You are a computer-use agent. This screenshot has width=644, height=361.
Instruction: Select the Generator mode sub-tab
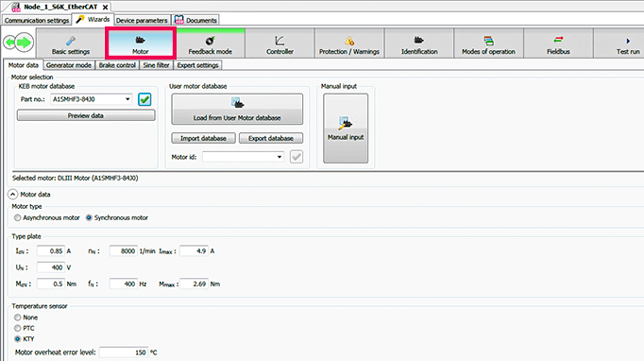[69, 65]
